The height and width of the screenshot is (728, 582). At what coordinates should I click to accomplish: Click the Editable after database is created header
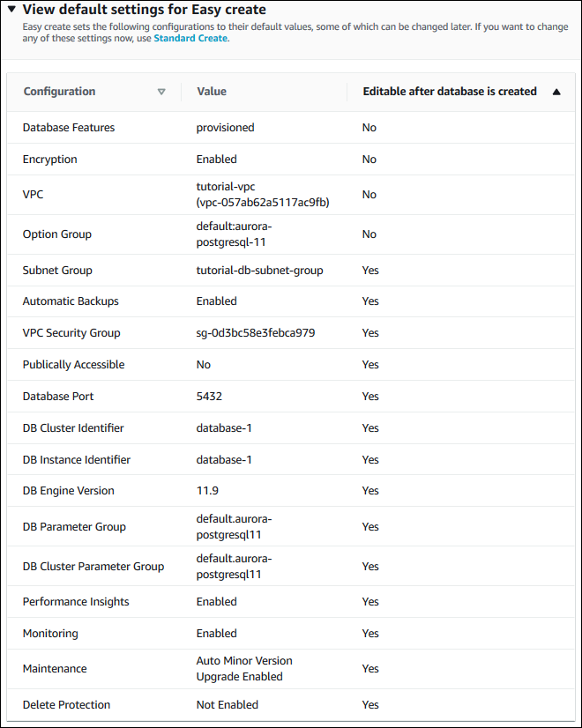coord(450,92)
